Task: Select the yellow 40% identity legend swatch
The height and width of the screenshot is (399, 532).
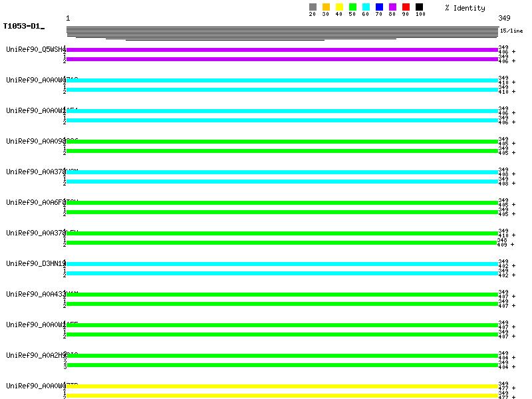Action: point(339,7)
